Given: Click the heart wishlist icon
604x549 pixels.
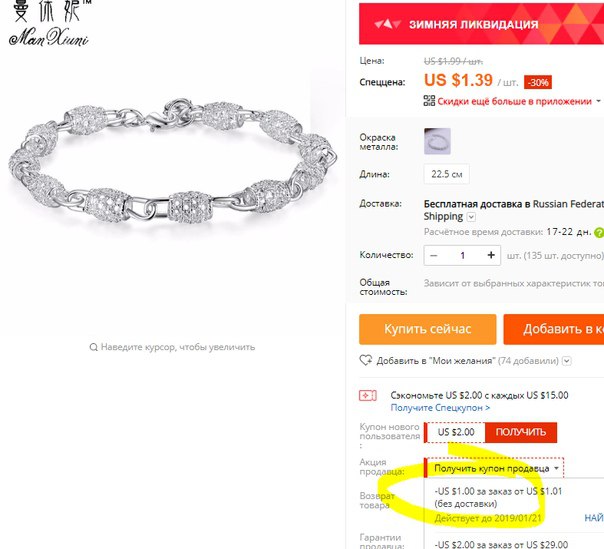Looking at the screenshot, I should pyautogui.click(x=365, y=361).
